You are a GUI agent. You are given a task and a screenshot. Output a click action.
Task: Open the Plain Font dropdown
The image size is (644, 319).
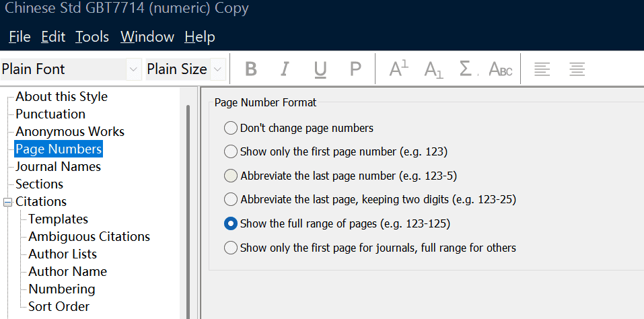[x=133, y=69]
